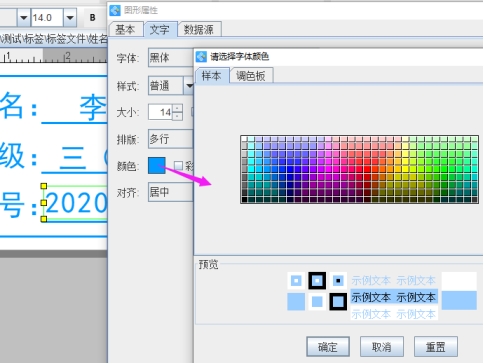
Task: Open the 对齐 居中 alignment dropdown
Action: [x=171, y=192]
